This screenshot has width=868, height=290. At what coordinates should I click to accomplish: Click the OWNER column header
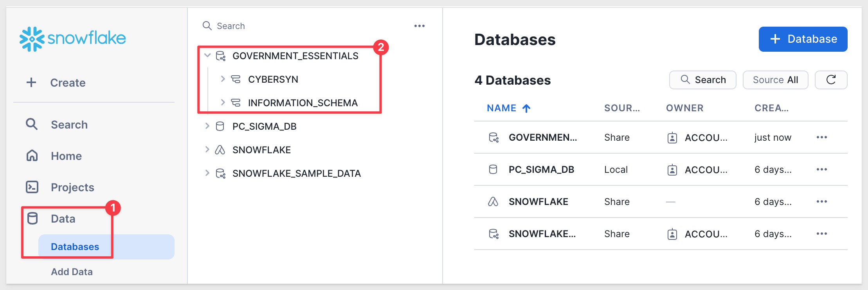[685, 108]
